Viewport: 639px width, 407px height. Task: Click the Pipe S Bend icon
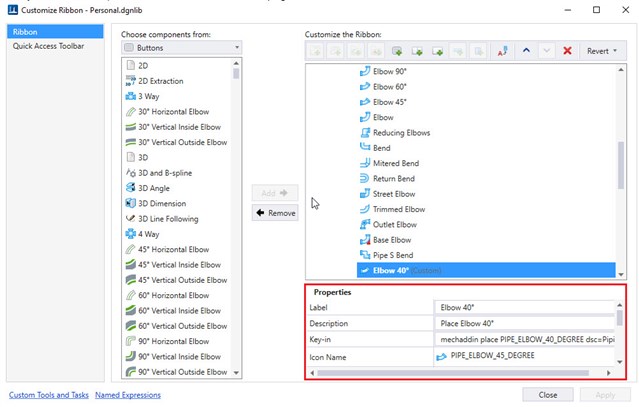(365, 255)
